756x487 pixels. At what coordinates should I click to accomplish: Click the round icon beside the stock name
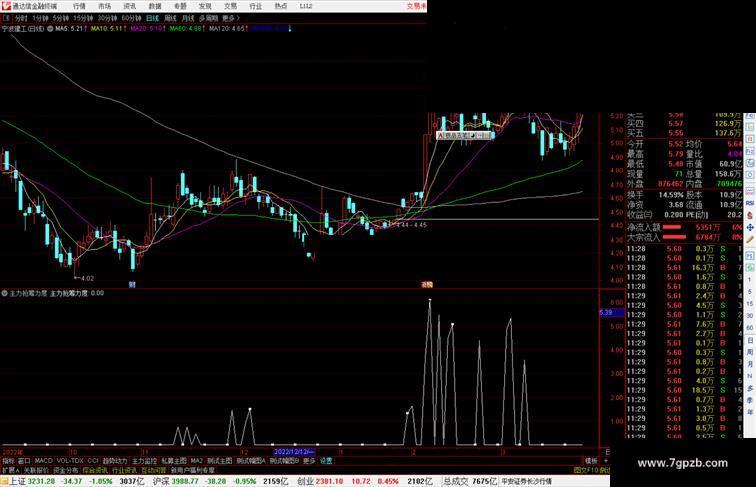coord(50,29)
